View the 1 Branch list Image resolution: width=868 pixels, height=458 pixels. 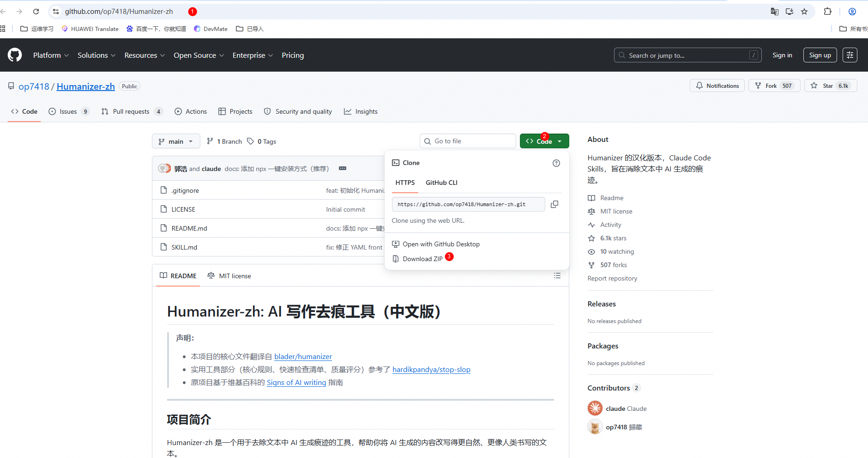224,141
